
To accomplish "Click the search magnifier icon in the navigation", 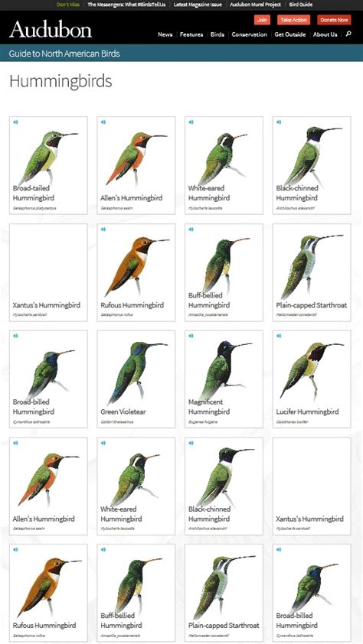I will tap(348, 34).
